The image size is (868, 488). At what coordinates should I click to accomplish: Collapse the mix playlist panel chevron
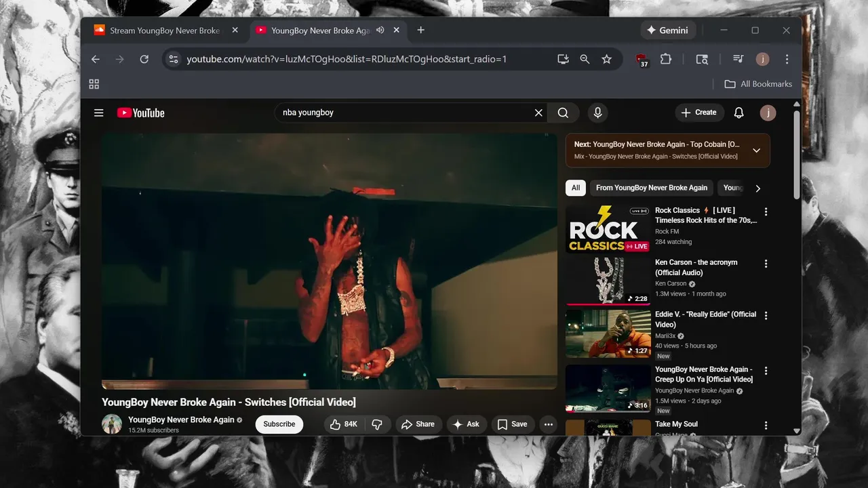point(757,150)
